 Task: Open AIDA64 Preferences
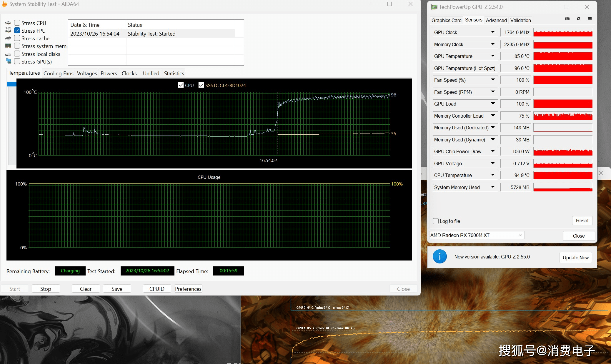tap(188, 289)
